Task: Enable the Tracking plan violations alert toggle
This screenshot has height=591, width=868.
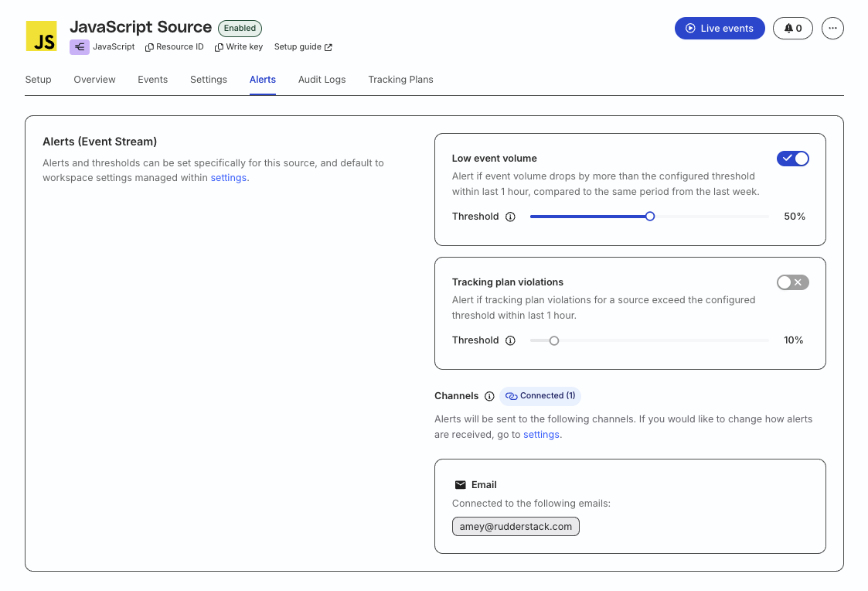Action: 793,282
